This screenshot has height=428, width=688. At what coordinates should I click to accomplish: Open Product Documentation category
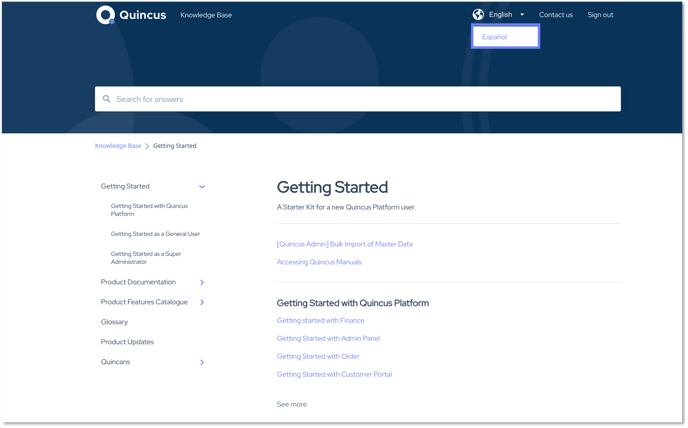(x=138, y=282)
